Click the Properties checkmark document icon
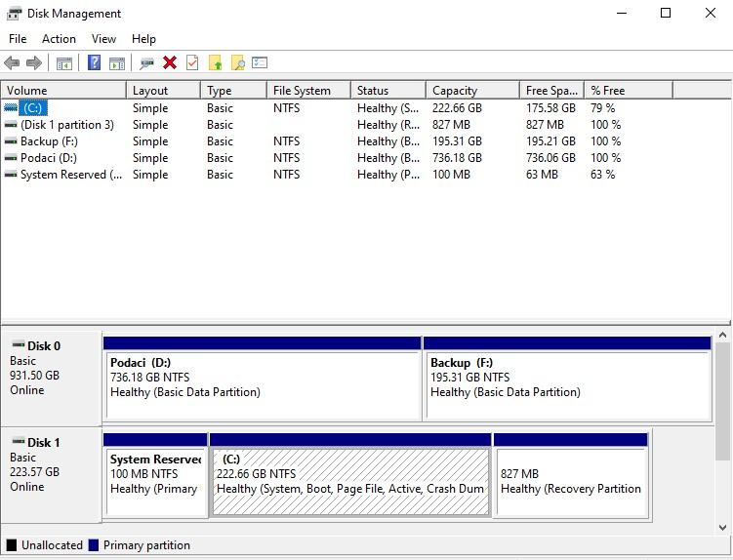 click(x=192, y=63)
